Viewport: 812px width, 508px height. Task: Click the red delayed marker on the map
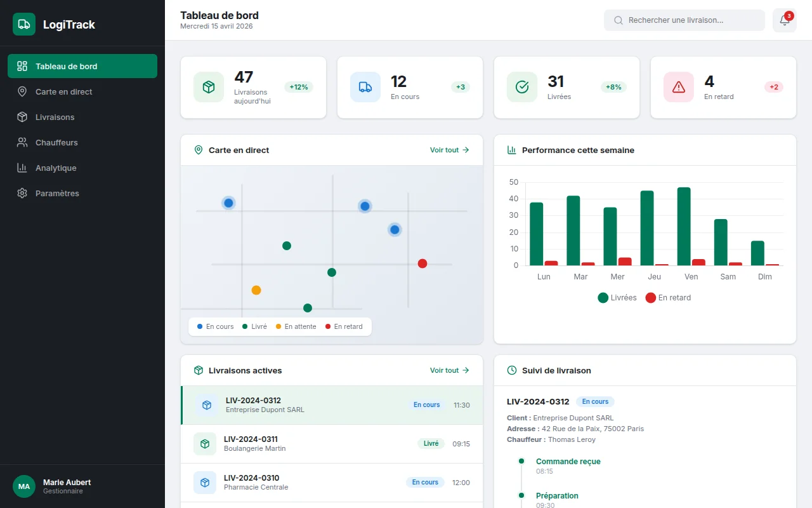pos(422,264)
